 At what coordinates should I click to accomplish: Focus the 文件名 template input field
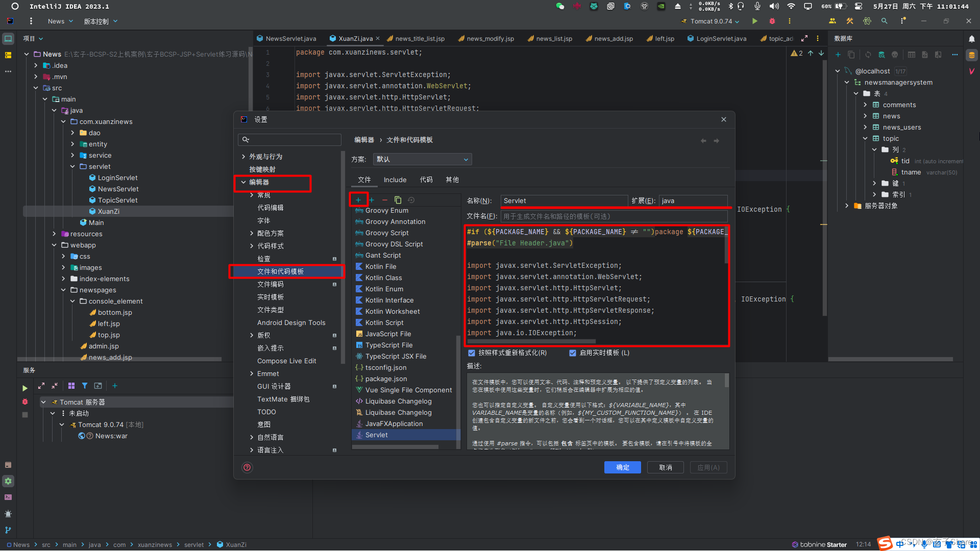[x=614, y=216]
